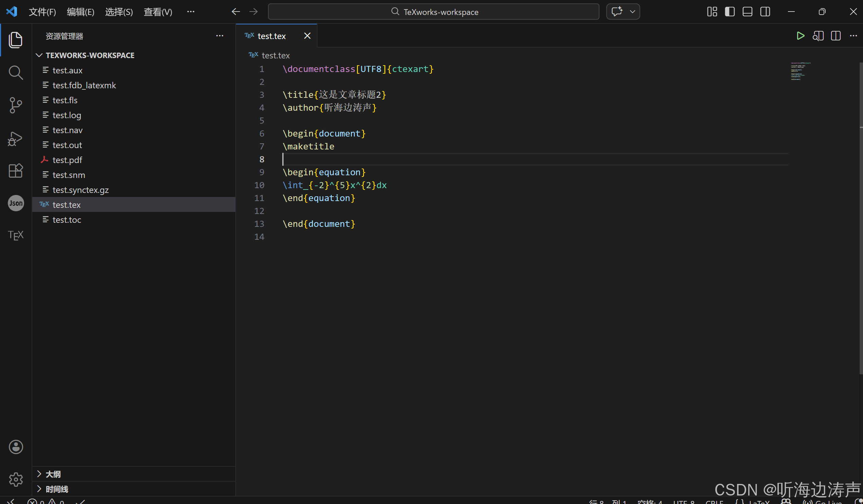
Task: Expand the 大纲 outline section
Action: [134, 474]
